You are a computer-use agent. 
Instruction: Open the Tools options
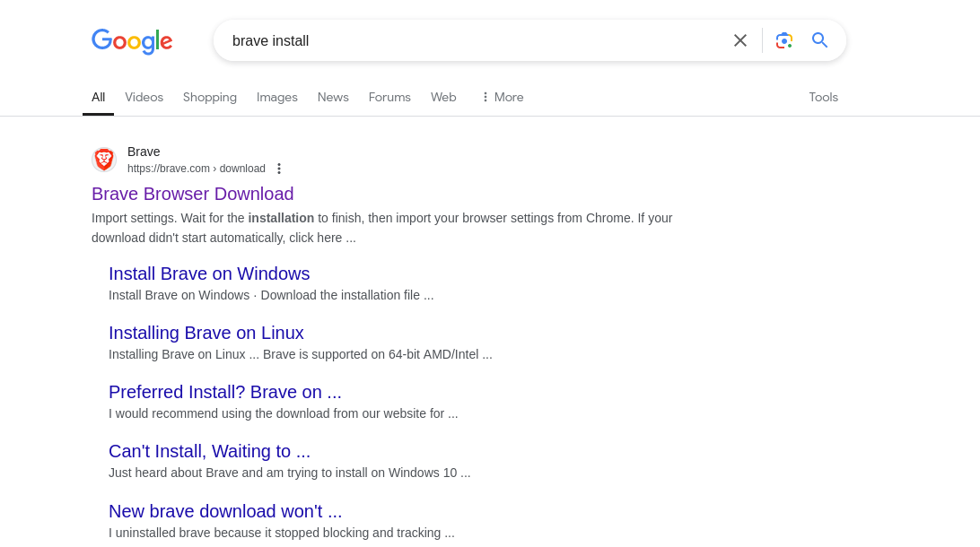point(823,98)
